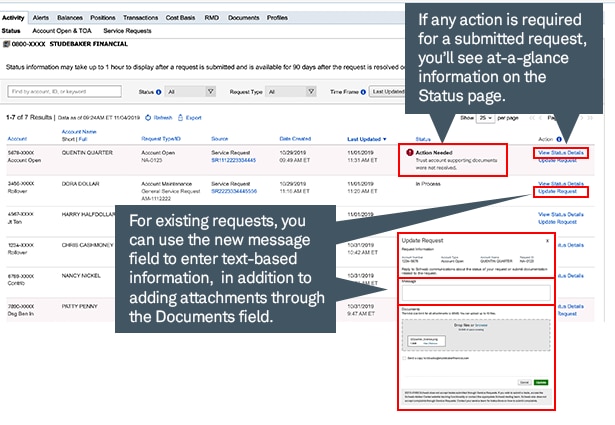Sort by the Account Name header

click(79, 132)
